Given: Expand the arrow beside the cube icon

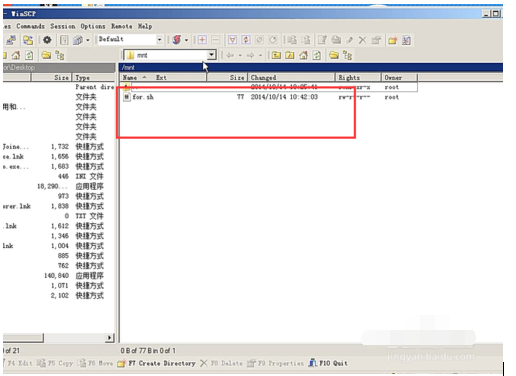Looking at the screenshot, I should (88, 40).
